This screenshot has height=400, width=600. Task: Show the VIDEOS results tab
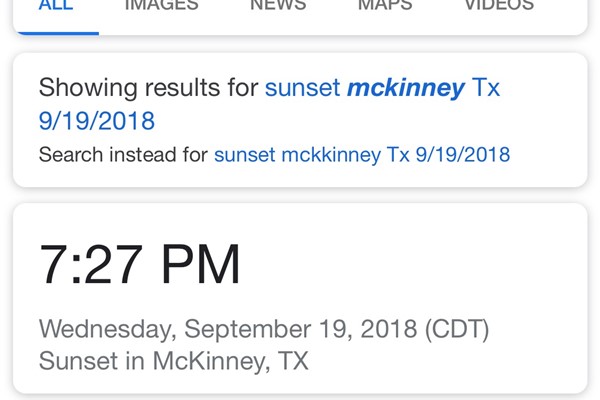(x=499, y=5)
